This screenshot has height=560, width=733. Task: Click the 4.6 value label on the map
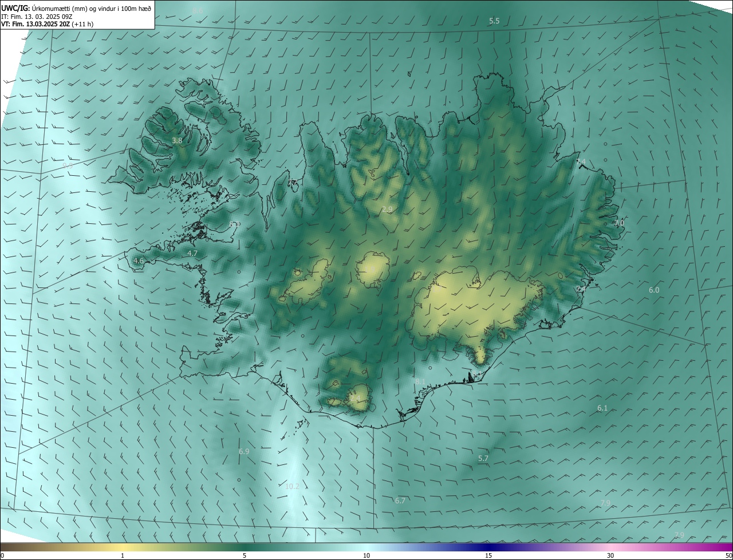click(x=139, y=261)
